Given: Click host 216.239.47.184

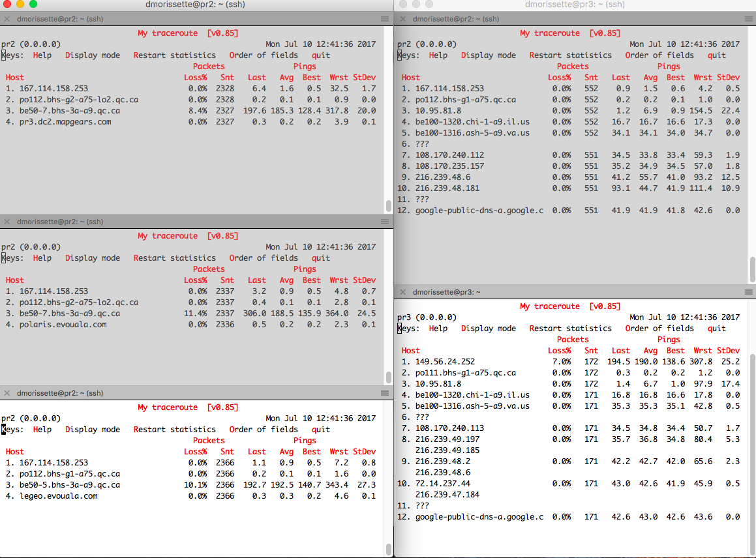Looking at the screenshot, I should pyautogui.click(x=447, y=495).
